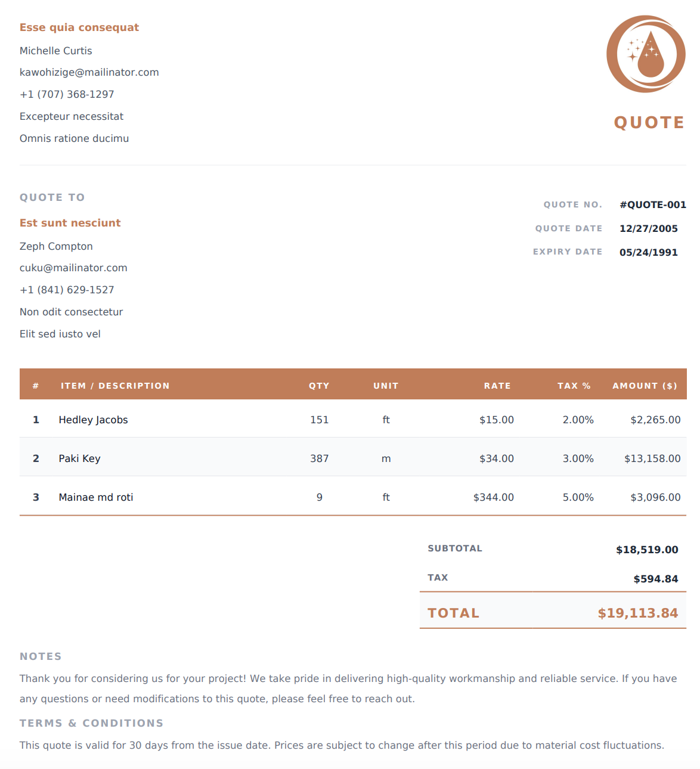Click the water drop company logo
This screenshot has height=769, width=700.
point(646,54)
